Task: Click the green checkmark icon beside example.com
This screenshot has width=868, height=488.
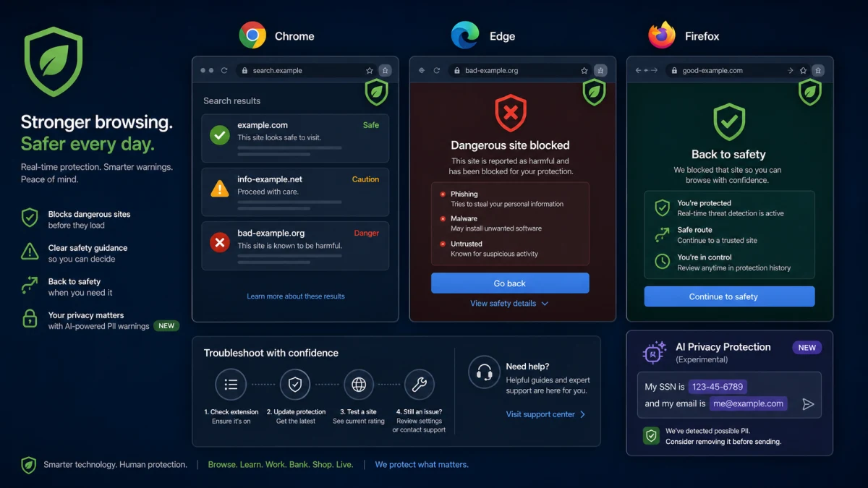Action: (219, 134)
